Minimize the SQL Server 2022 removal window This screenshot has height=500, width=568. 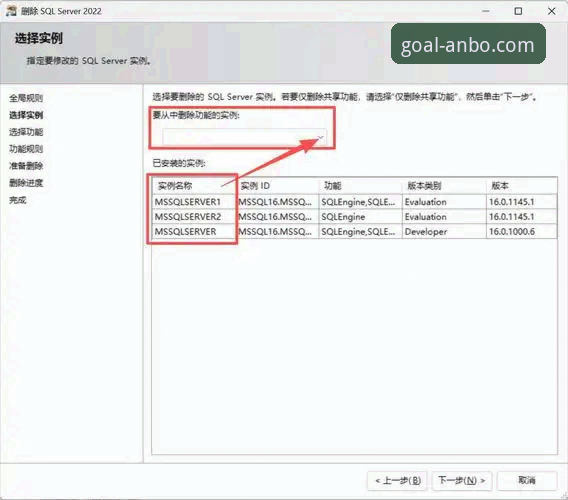pos(486,11)
